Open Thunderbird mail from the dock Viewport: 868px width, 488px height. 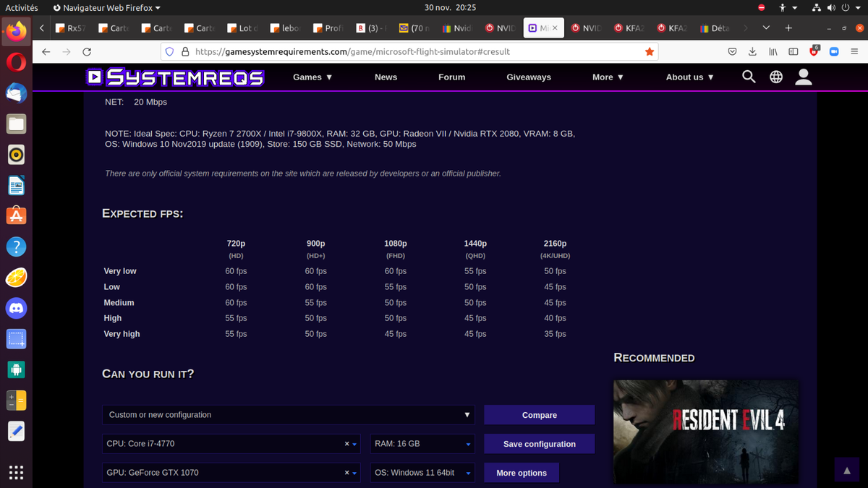(x=16, y=93)
